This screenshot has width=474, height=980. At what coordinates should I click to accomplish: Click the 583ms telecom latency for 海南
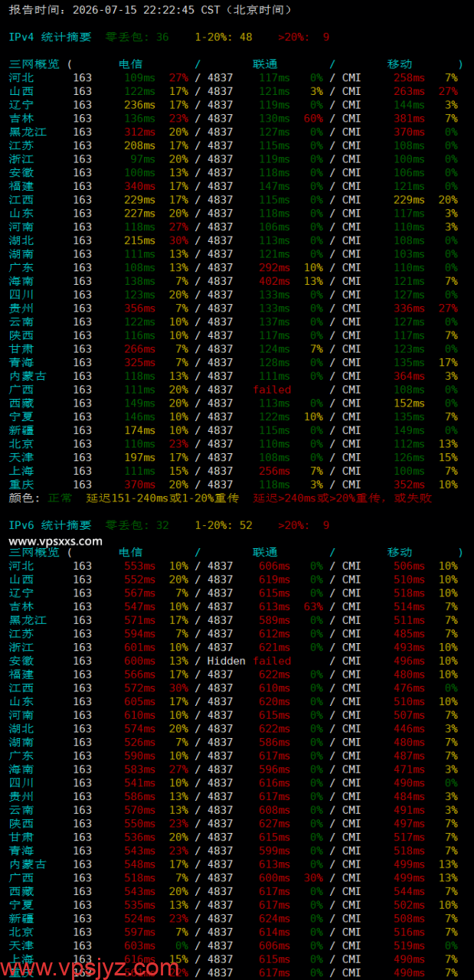pyautogui.click(x=139, y=769)
